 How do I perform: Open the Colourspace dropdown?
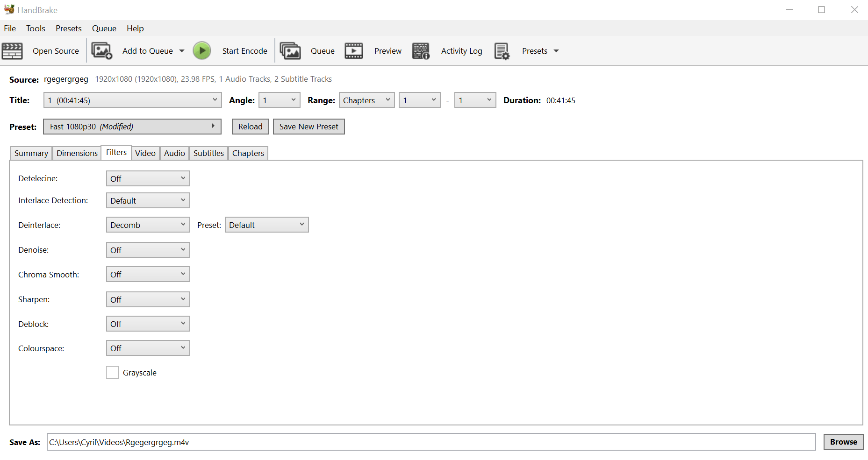(x=148, y=348)
